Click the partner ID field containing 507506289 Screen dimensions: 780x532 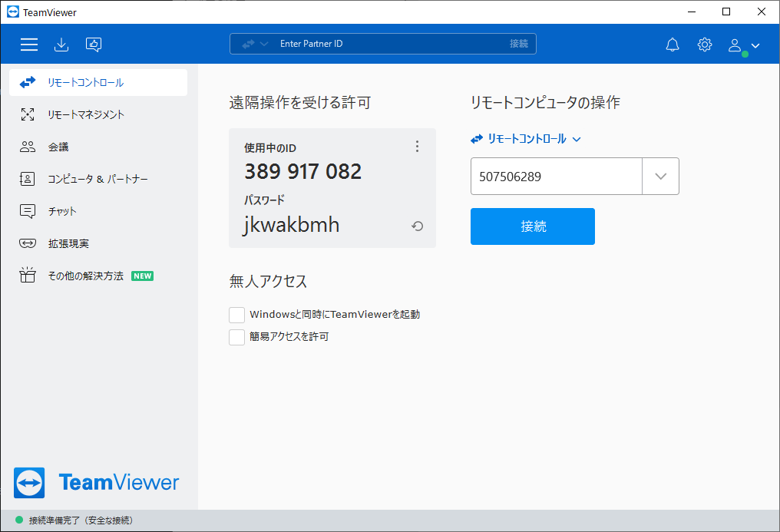point(556,177)
